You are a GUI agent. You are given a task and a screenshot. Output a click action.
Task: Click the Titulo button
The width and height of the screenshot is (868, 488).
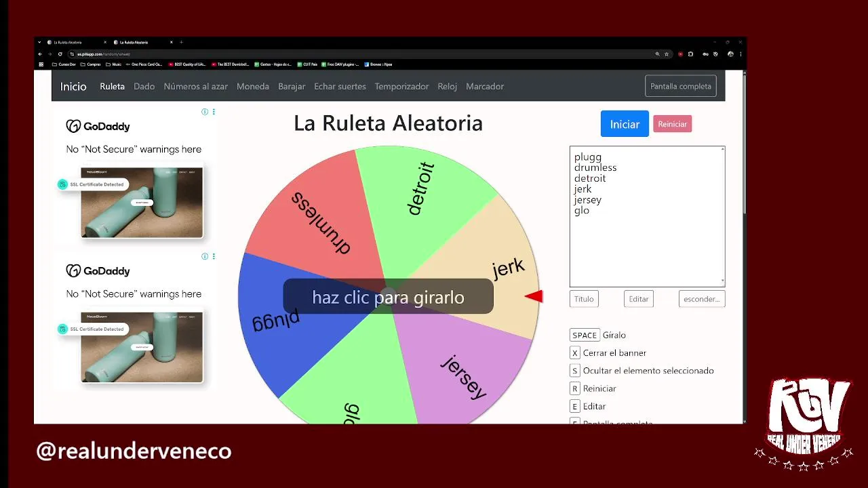pos(584,299)
